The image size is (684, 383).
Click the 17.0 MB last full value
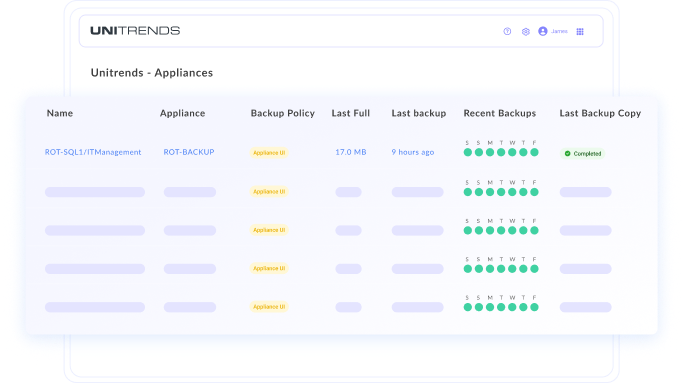pos(351,152)
